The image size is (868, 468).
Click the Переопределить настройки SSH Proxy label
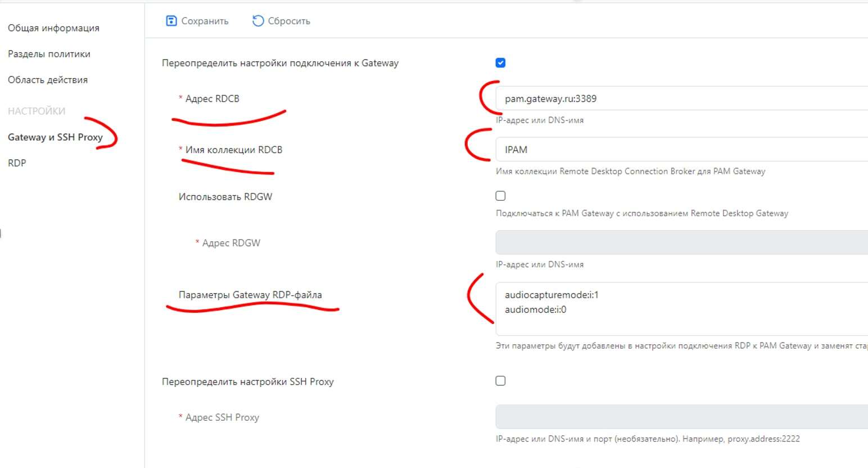pos(247,381)
